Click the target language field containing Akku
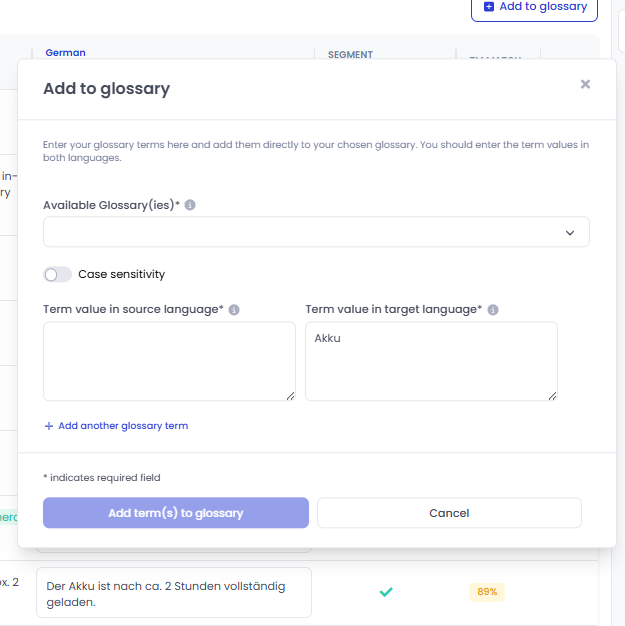 click(431, 361)
